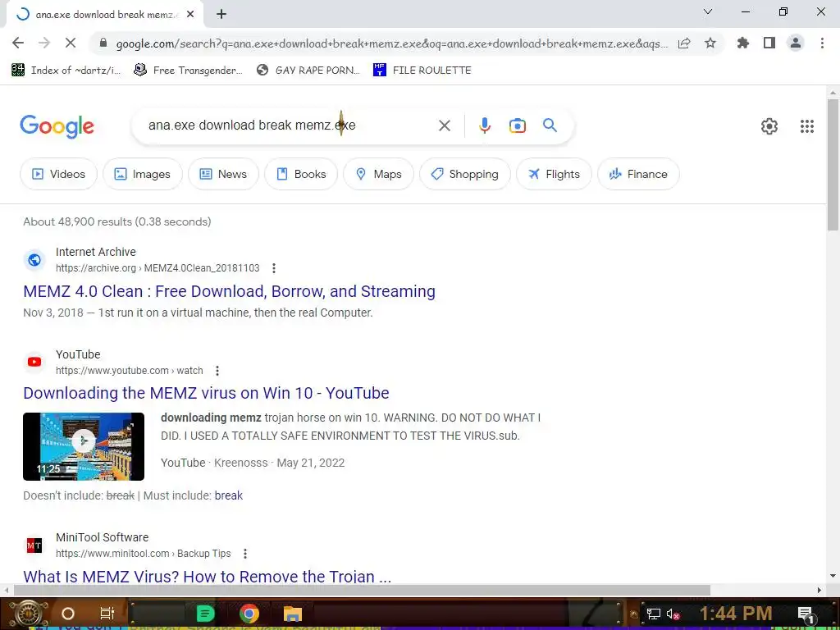This screenshot has width=840, height=630.
Task: Search by image with camera icon
Action: pos(517,126)
